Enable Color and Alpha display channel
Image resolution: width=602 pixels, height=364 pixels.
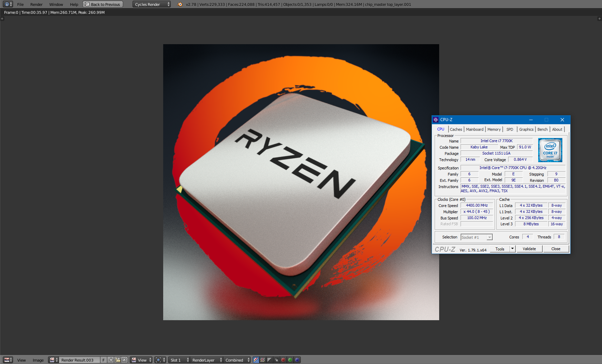click(x=256, y=360)
